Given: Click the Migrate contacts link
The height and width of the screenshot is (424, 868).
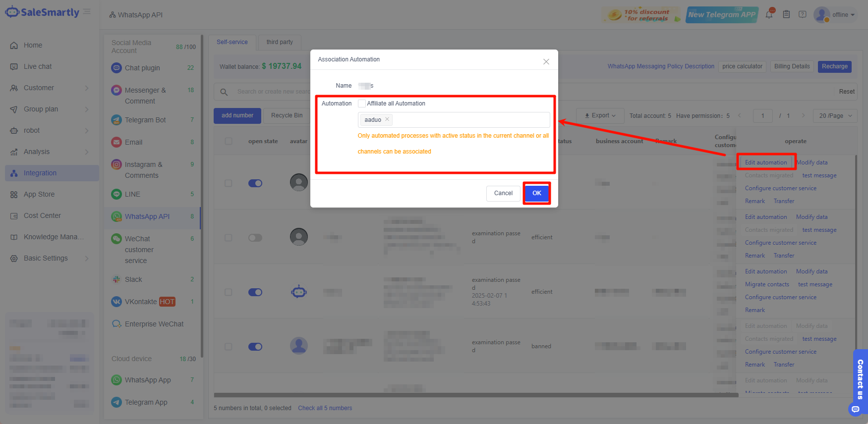Looking at the screenshot, I should (x=767, y=284).
